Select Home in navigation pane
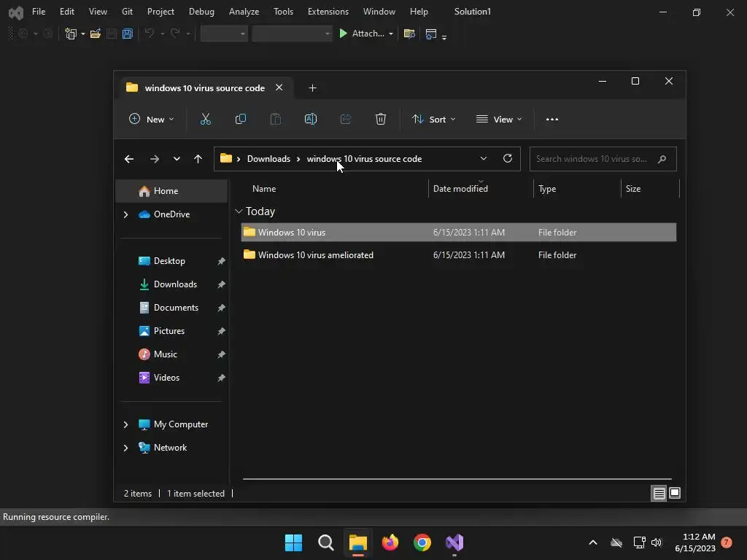The image size is (747, 560). click(171, 191)
